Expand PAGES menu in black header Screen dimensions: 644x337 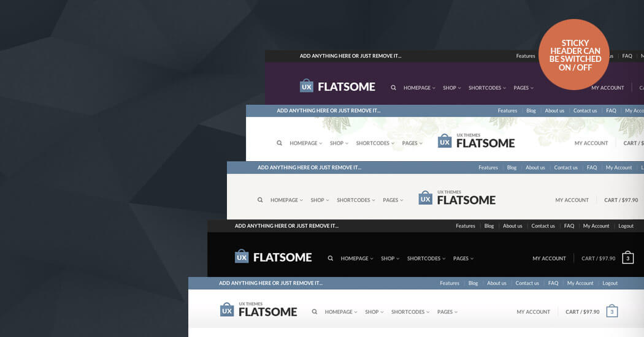(x=463, y=258)
